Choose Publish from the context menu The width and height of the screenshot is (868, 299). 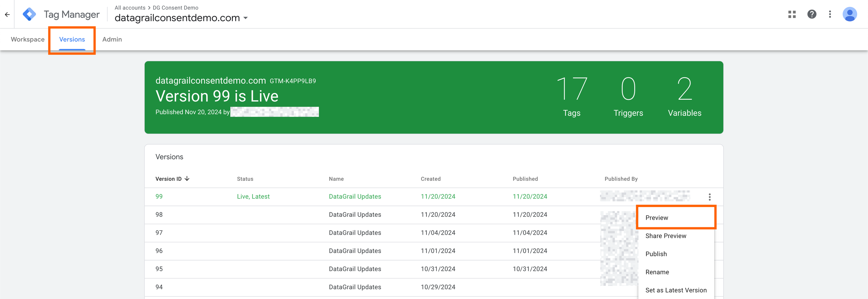(676, 254)
